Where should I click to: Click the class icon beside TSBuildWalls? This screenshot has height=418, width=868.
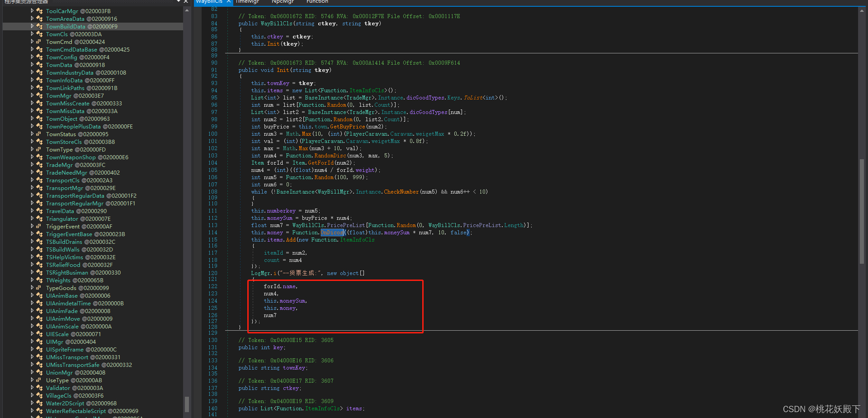39,249
